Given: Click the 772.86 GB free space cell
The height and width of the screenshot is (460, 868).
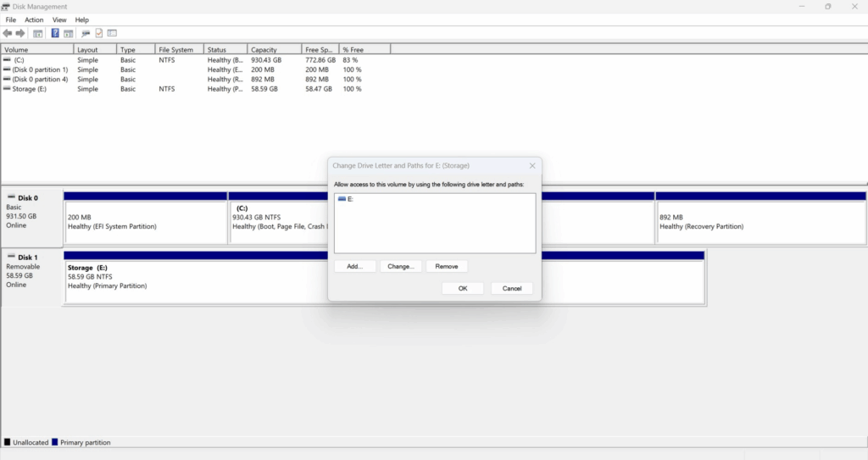Looking at the screenshot, I should [320, 60].
